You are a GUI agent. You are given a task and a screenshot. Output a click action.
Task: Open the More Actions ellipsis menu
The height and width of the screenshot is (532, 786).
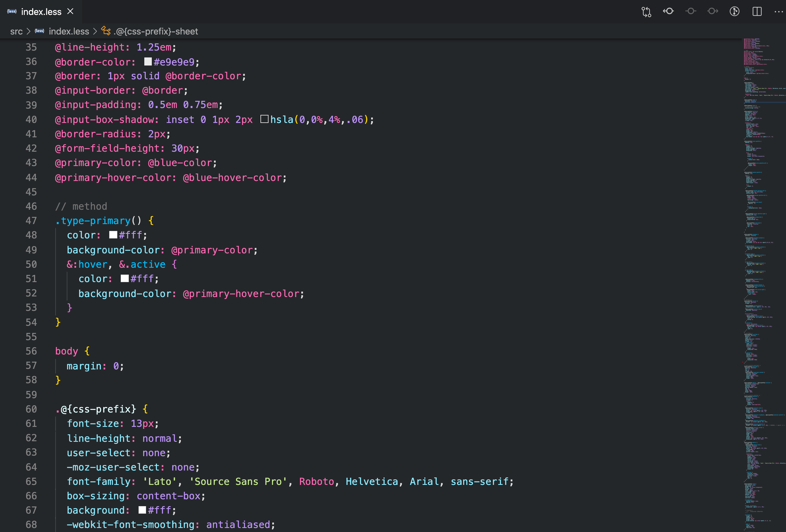778,11
